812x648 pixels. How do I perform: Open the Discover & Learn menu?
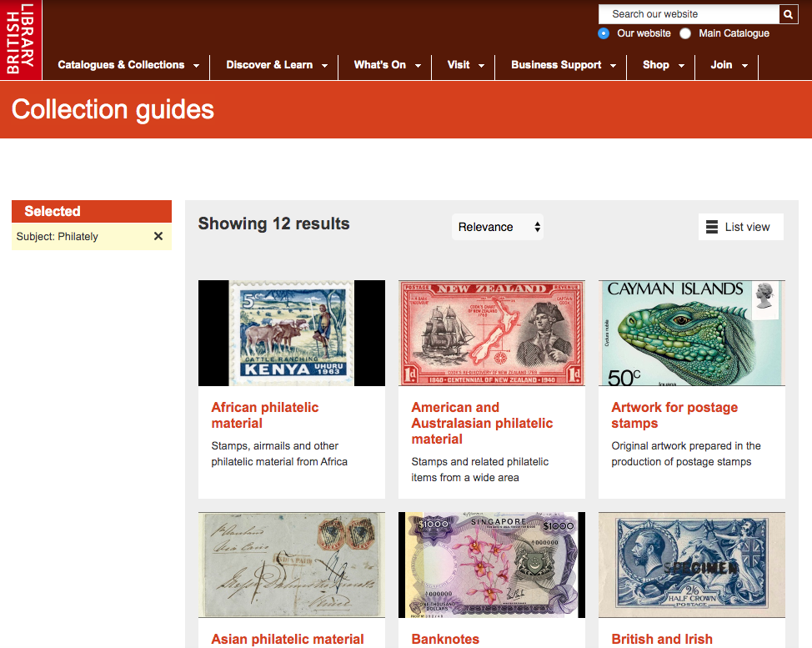pyautogui.click(x=268, y=64)
